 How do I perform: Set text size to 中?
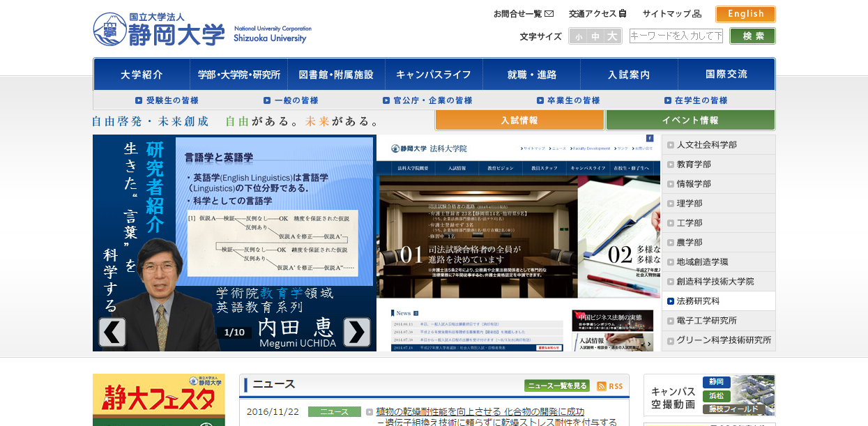[x=595, y=36]
